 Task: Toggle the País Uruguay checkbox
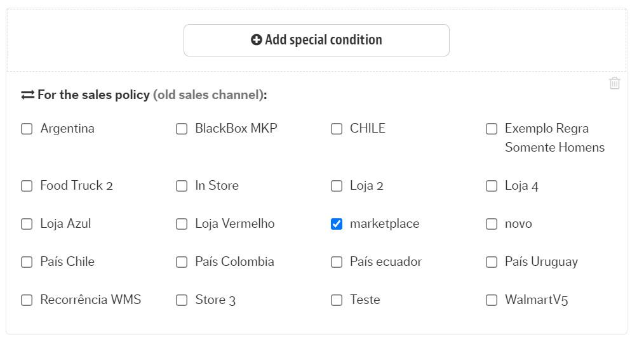[x=492, y=262]
